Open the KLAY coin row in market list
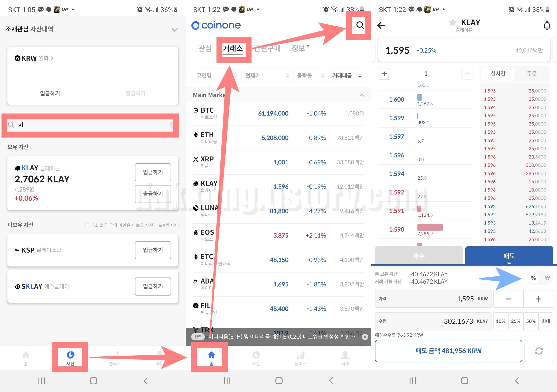 coord(278,187)
